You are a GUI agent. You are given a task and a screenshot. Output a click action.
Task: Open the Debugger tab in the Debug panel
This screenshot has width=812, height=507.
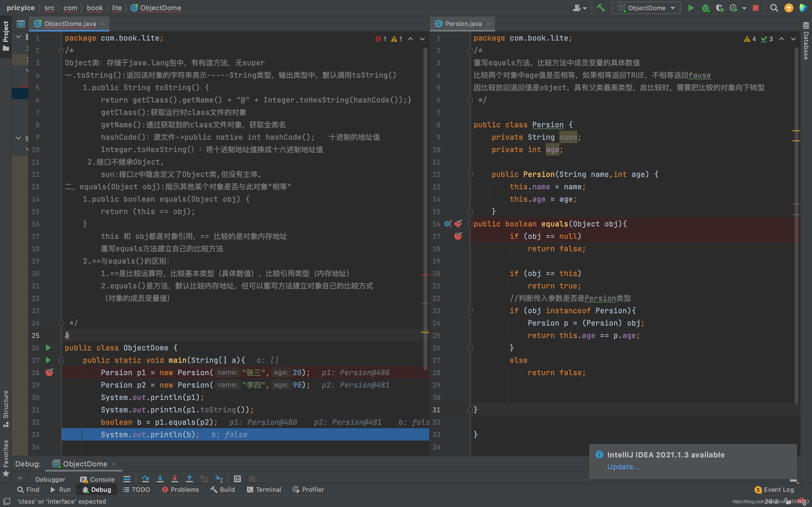pyautogui.click(x=50, y=479)
